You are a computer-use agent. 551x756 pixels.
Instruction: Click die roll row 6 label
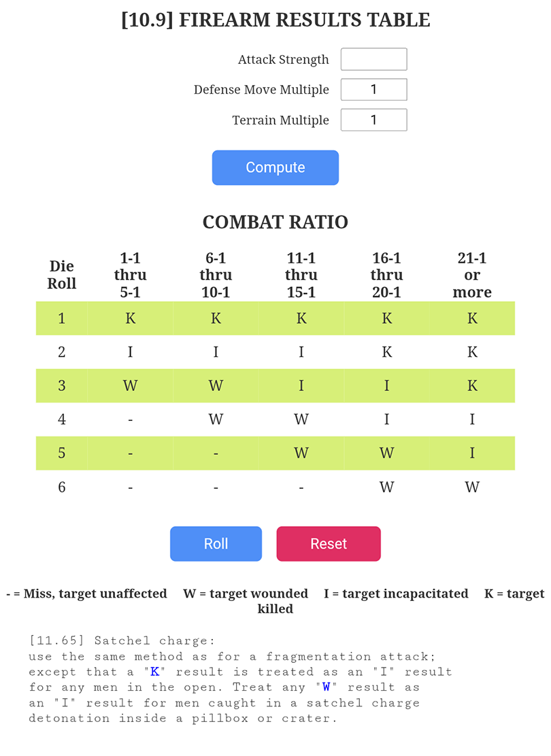(x=62, y=487)
